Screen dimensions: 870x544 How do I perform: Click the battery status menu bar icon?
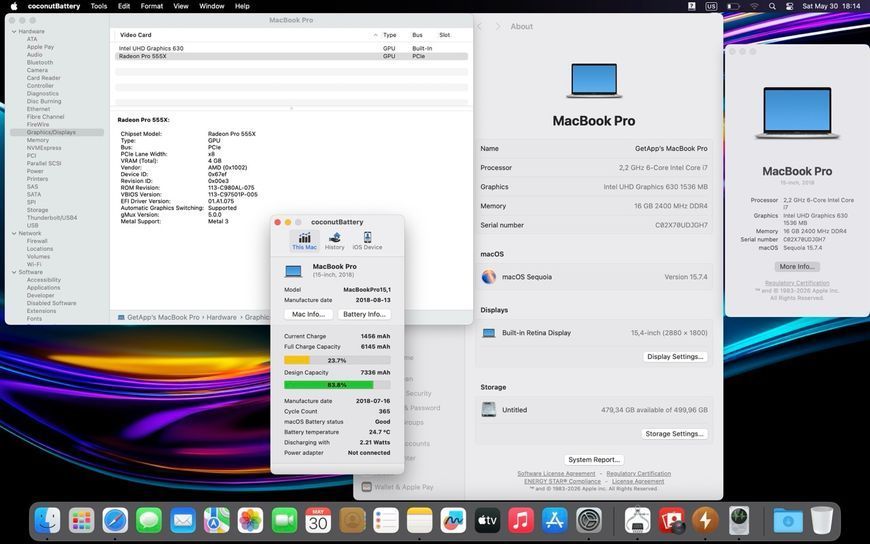point(733,6)
